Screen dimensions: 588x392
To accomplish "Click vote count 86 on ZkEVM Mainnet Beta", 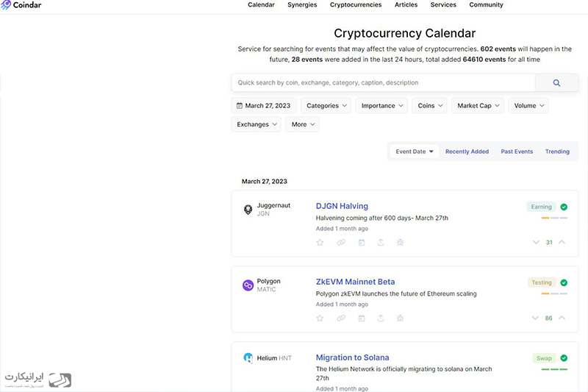I will (x=548, y=318).
